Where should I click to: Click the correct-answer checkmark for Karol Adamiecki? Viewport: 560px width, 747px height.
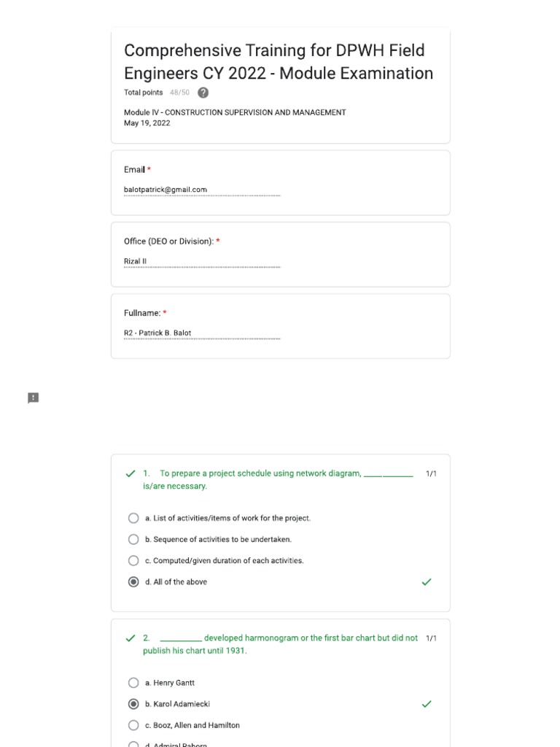(427, 704)
